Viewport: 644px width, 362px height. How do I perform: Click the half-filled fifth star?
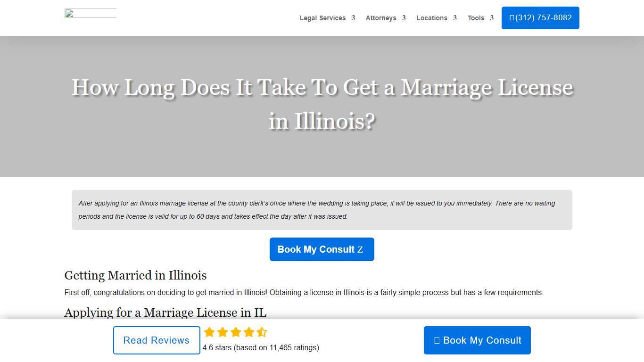262,332
